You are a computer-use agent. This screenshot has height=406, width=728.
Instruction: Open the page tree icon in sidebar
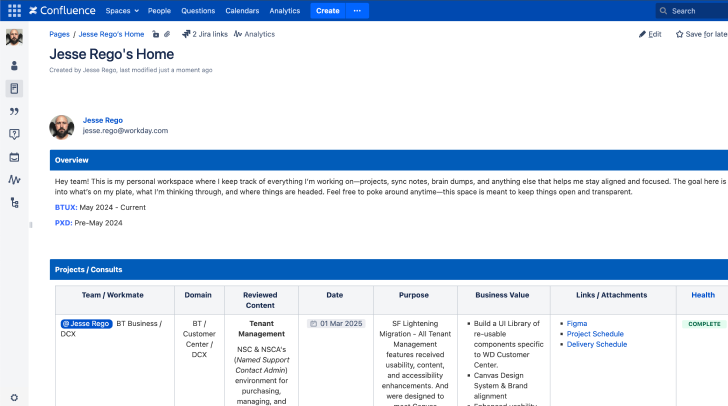[14, 203]
